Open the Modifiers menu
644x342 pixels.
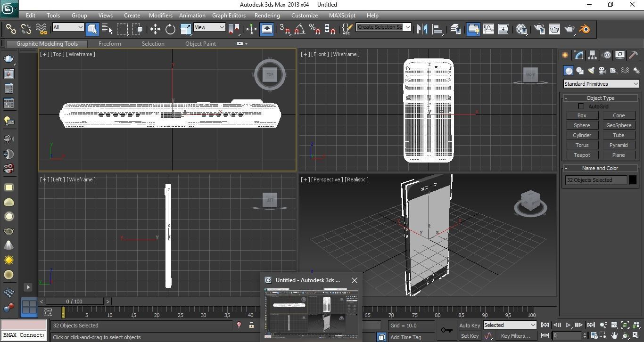tap(161, 16)
